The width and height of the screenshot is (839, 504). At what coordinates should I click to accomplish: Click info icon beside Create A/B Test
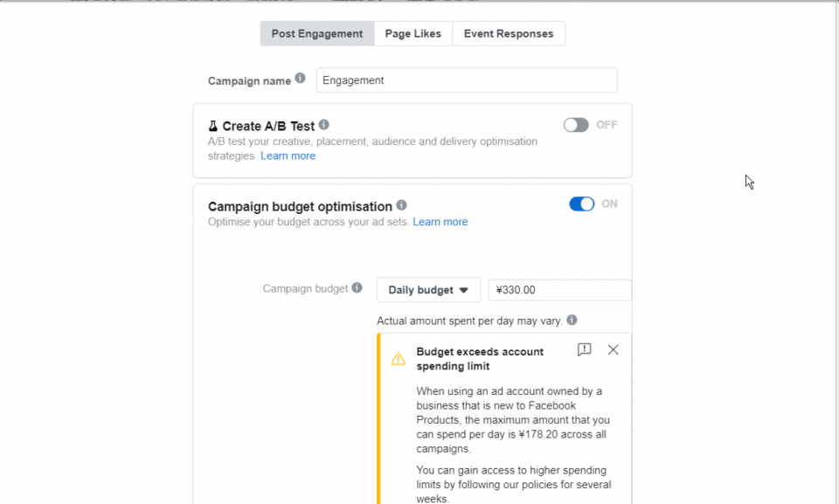pos(323,125)
